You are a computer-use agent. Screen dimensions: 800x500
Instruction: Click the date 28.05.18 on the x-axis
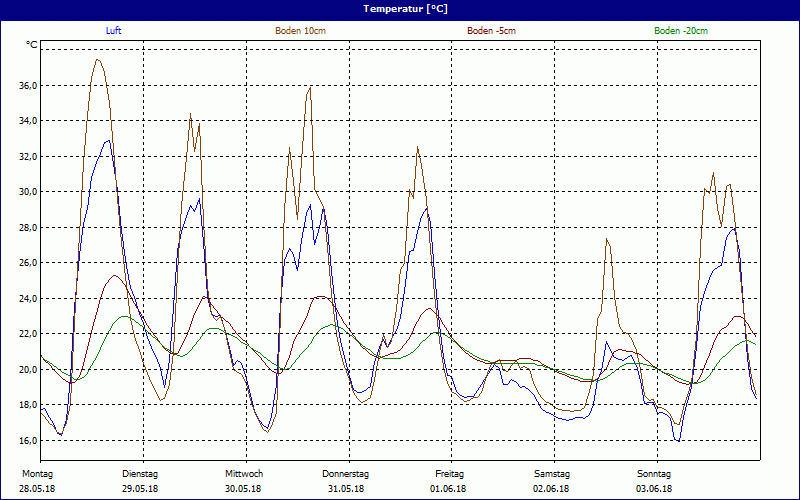(37, 489)
